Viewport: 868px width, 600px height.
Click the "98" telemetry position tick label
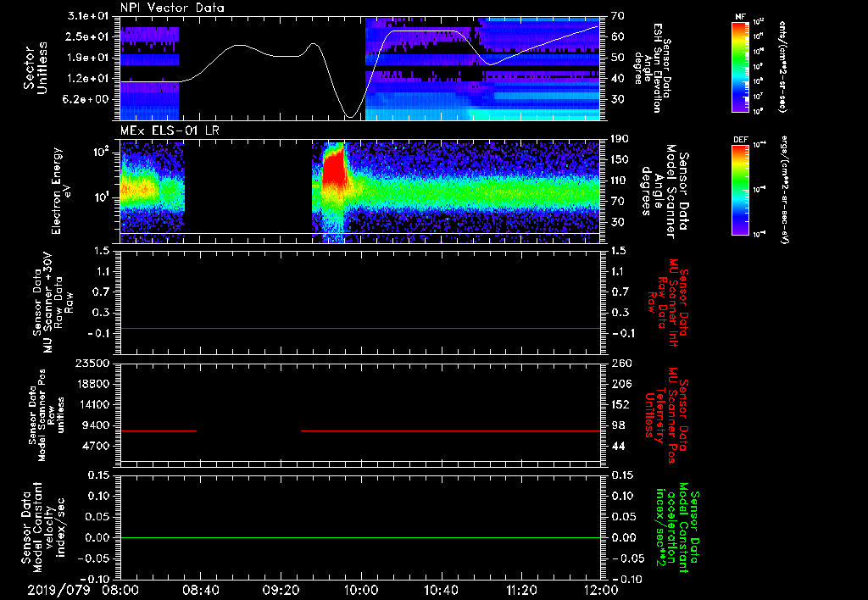(618, 425)
